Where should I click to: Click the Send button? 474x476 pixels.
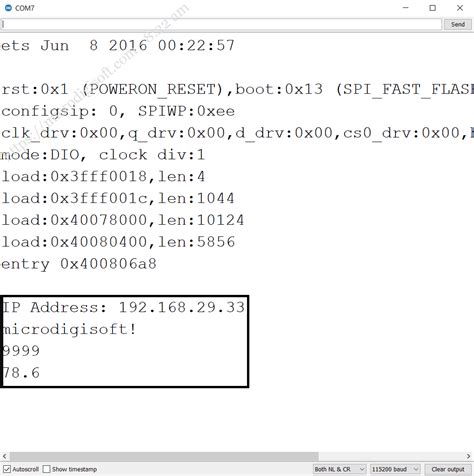click(x=458, y=24)
